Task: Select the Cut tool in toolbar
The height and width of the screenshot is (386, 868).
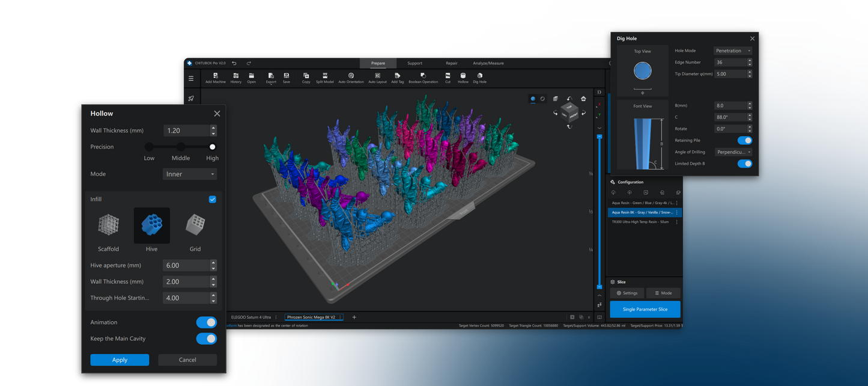Action: 448,76
